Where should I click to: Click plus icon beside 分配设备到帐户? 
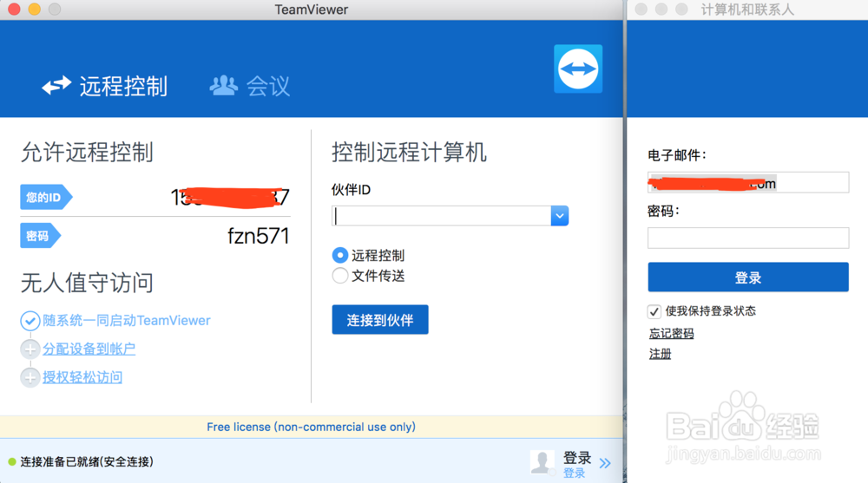pos(30,349)
